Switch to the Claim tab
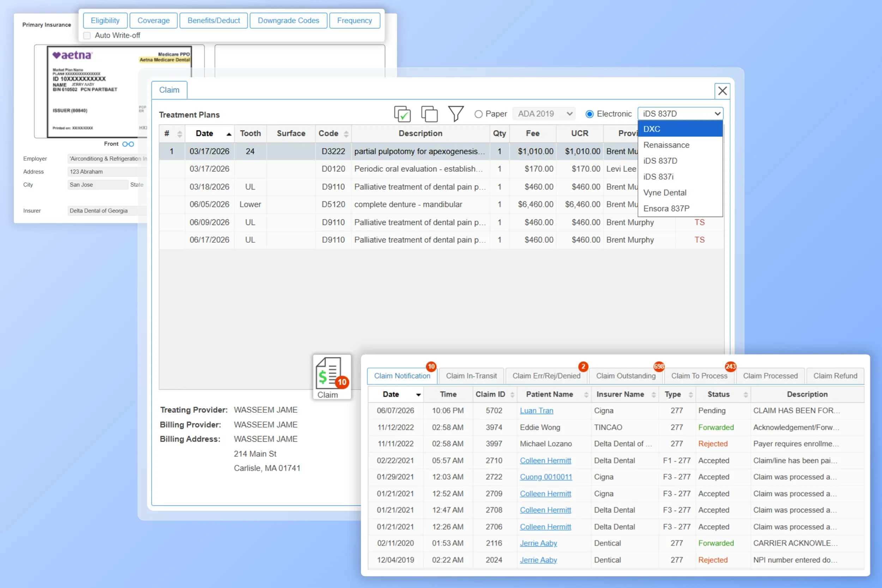Screen dimensions: 882x588 [x=169, y=90]
